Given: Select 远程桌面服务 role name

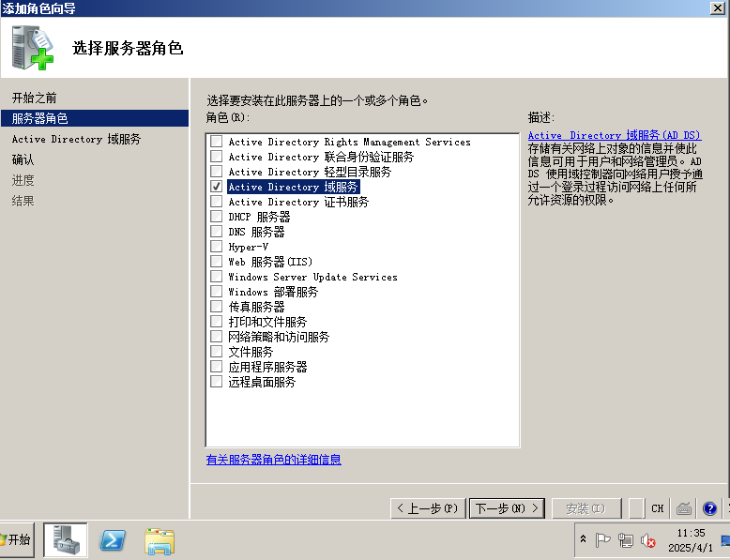Looking at the screenshot, I should tap(262, 382).
